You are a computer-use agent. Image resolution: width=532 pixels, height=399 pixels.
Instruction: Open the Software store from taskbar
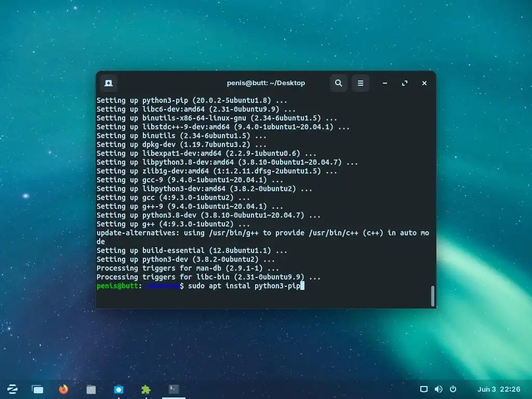(118, 389)
